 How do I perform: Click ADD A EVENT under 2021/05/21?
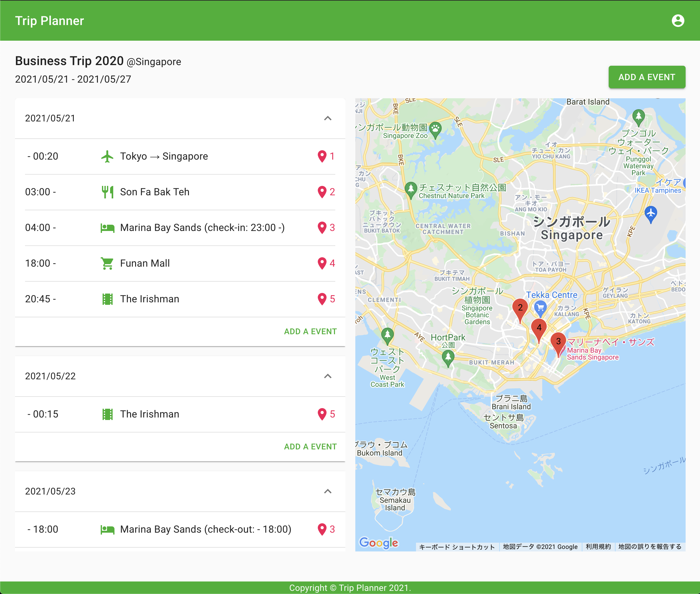tap(310, 331)
